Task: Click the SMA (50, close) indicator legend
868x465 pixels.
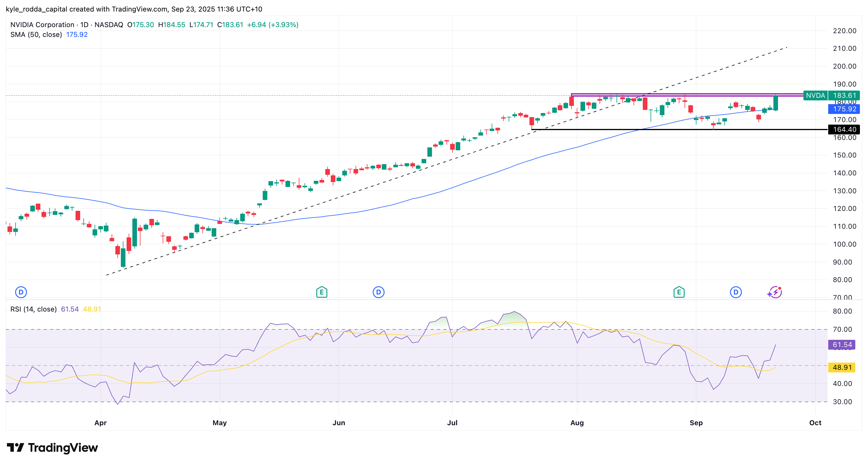Action: pyautogui.click(x=36, y=34)
